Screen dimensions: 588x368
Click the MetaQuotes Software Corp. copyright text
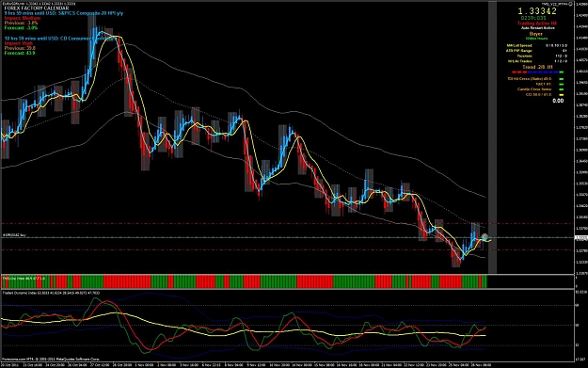(x=51, y=359)
